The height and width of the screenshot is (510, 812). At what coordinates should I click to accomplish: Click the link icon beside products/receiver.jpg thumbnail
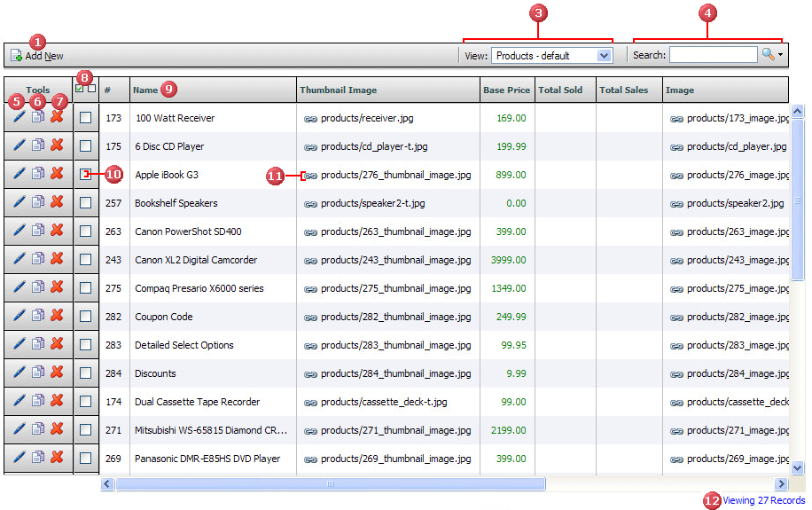[310, 118]
